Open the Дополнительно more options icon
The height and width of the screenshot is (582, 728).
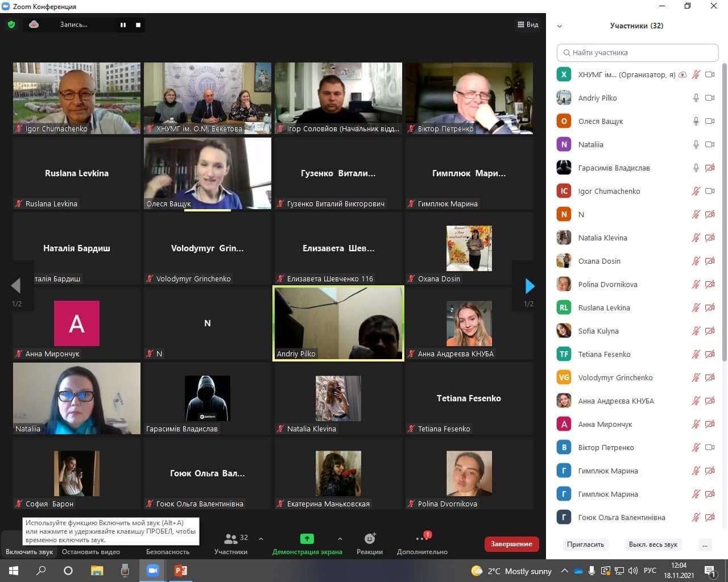pos(421,539)
